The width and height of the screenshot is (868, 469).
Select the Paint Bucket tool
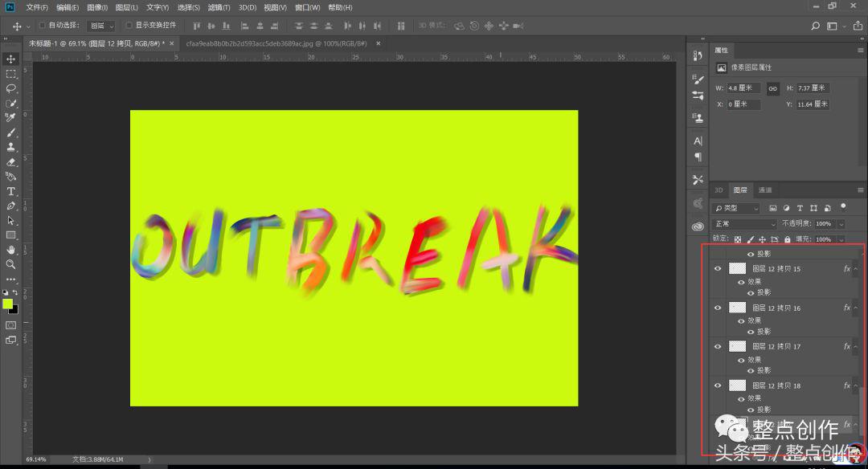click(x=10, y=177)
